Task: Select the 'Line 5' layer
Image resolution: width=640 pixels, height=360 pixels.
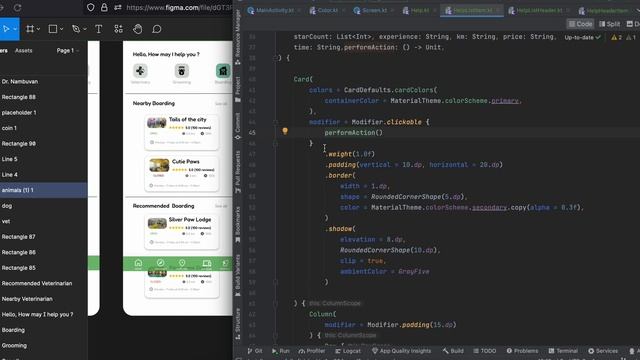Action: point(44,159)
